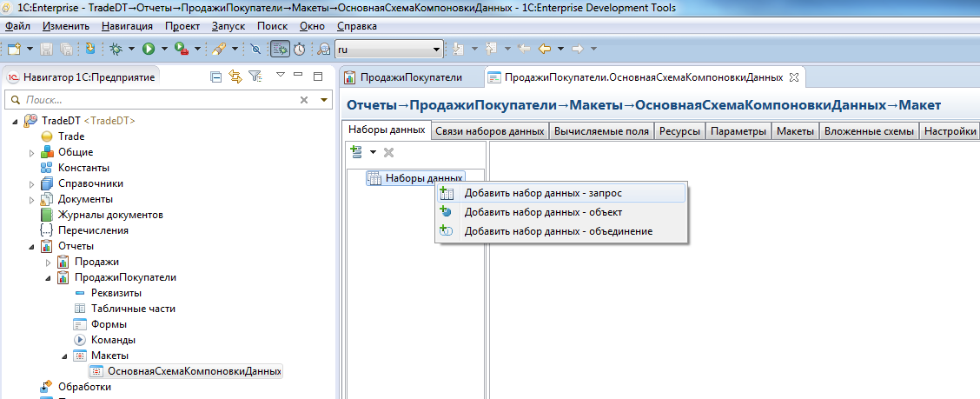Screen dimensions: 980x399
Task: Choose Добавить набор данных - объект
Action: pos(561,212)
